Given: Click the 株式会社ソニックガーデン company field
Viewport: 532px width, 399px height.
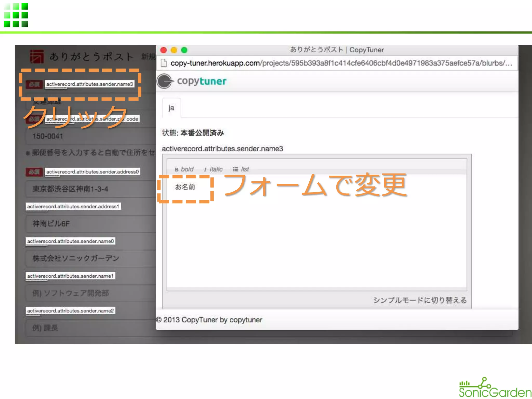Looking at the screenshot, I should coord(91,258).
